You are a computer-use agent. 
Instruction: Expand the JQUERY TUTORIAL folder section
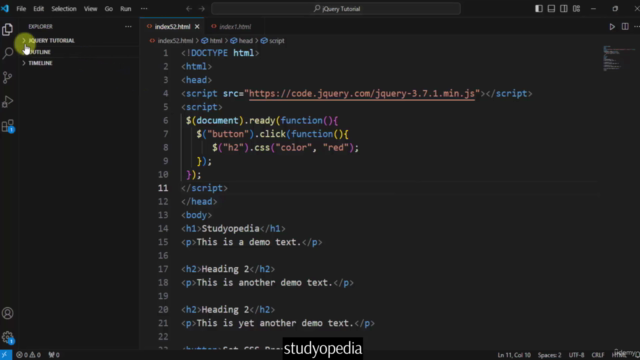51,40
